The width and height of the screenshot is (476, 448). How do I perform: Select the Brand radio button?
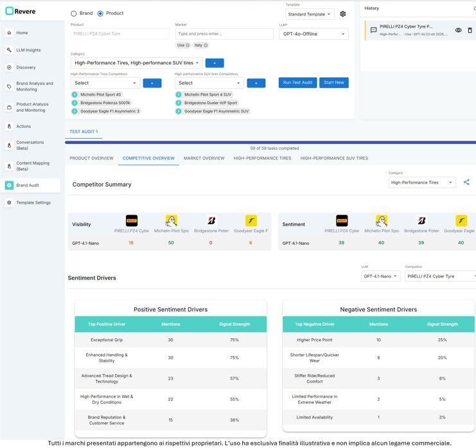click(74, 13)
